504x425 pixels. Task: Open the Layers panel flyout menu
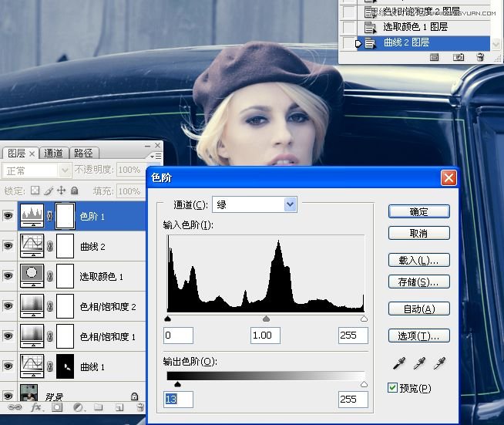pyautogui.click(x=156, y=155)
